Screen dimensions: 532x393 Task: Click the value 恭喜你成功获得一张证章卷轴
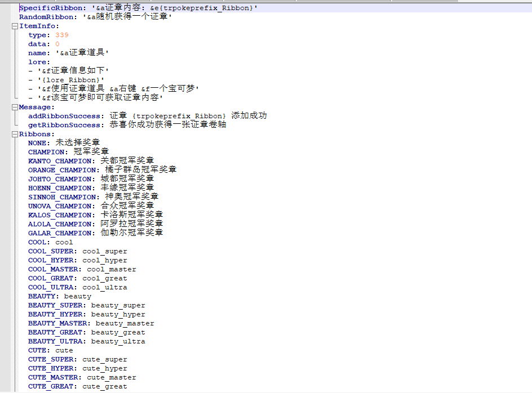(x=167, y=125)
